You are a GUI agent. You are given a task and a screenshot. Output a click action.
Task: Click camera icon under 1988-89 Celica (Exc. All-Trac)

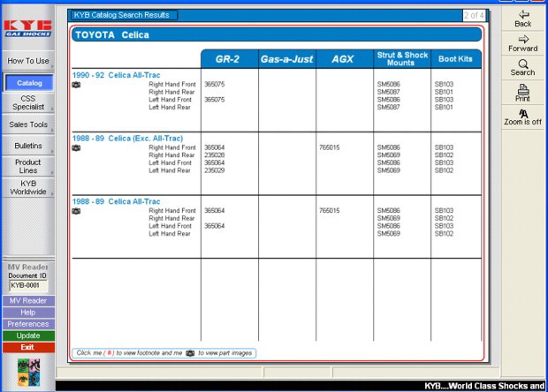(76, 148)
